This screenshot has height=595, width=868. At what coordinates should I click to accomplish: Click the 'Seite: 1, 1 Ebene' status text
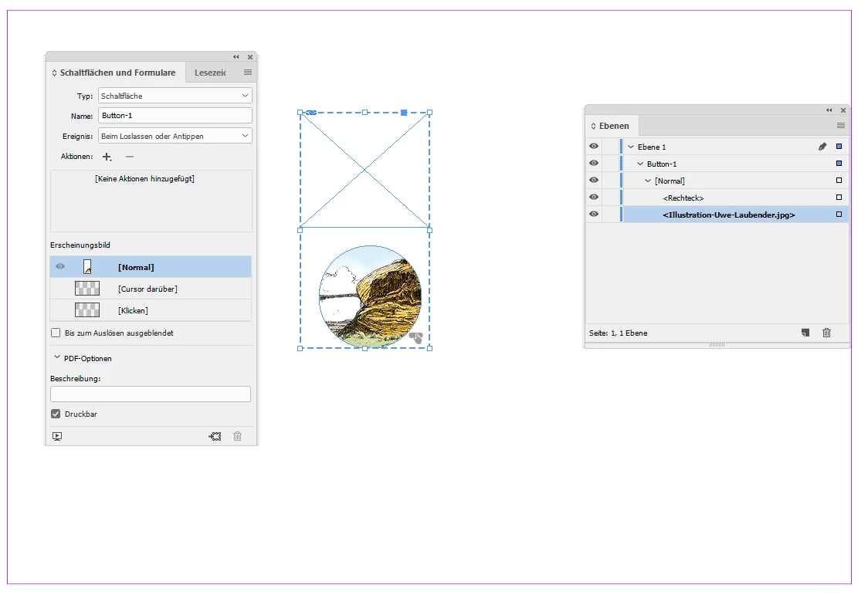pos(618,333)
